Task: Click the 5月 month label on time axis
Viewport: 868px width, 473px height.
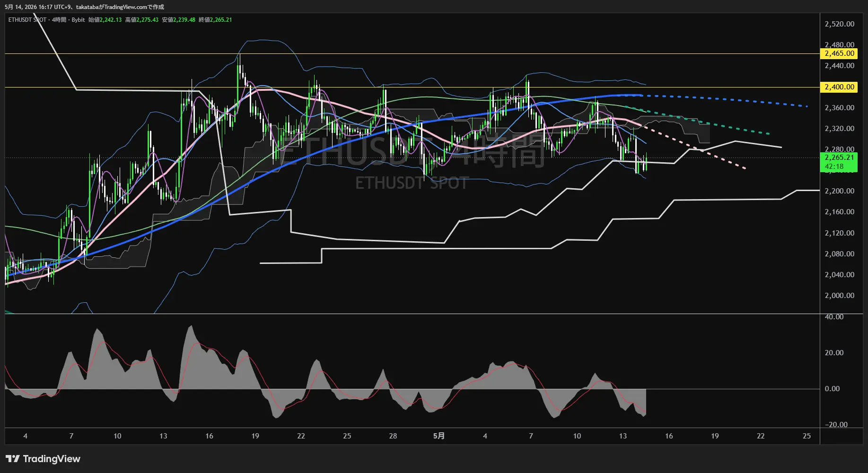Action: pos(439,436)
